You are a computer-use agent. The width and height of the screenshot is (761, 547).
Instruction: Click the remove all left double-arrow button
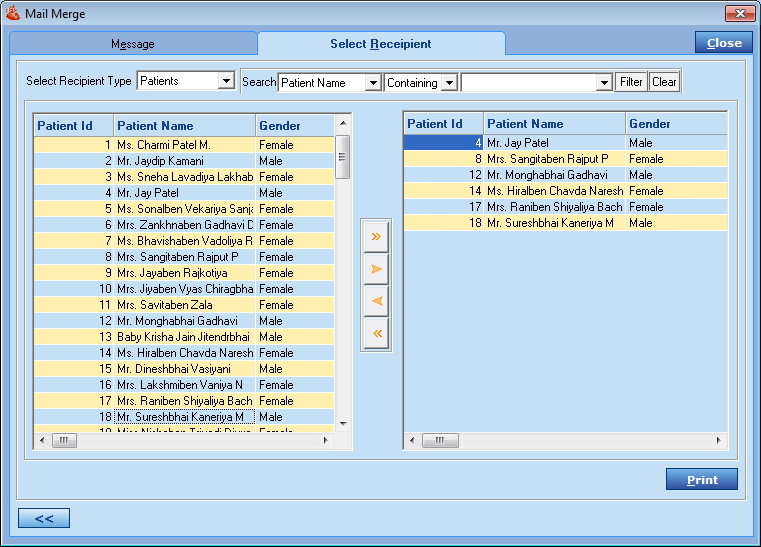[376, 333]
